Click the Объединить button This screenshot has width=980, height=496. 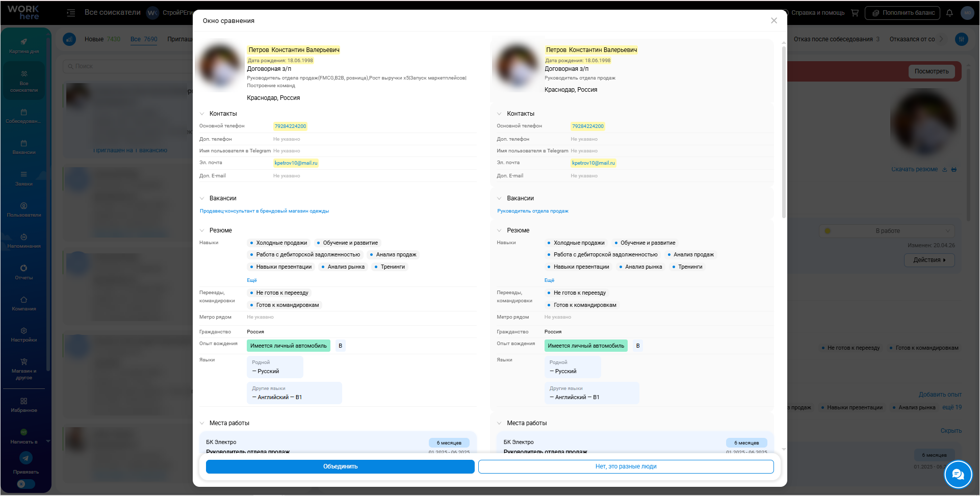pyautogui.click(x=340, y=466)
